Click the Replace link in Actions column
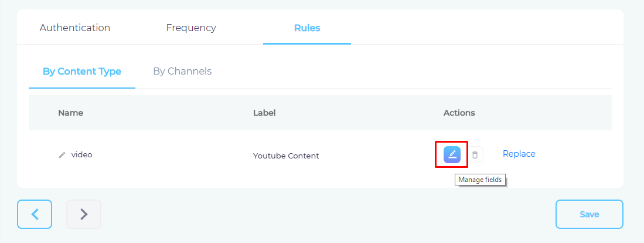This screenshot has width=644, height=243. click(x=519, y=154)
